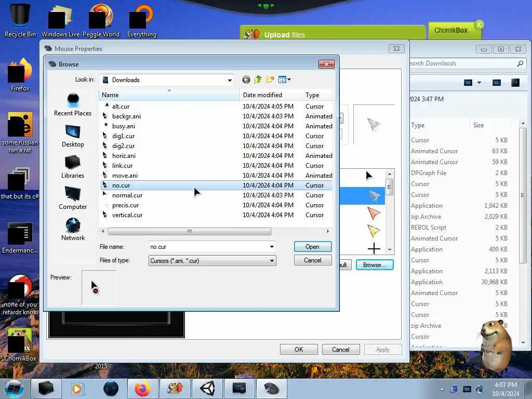532x399 pixels.
Task: Open Computer in Browse sidebar
Action: pyautogui.click(x=73, y=198)
